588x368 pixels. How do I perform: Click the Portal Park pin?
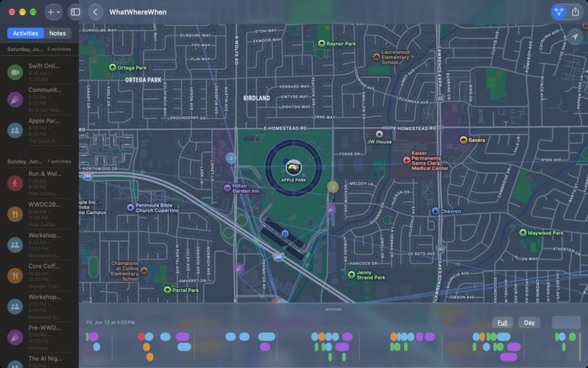(168, 290)
